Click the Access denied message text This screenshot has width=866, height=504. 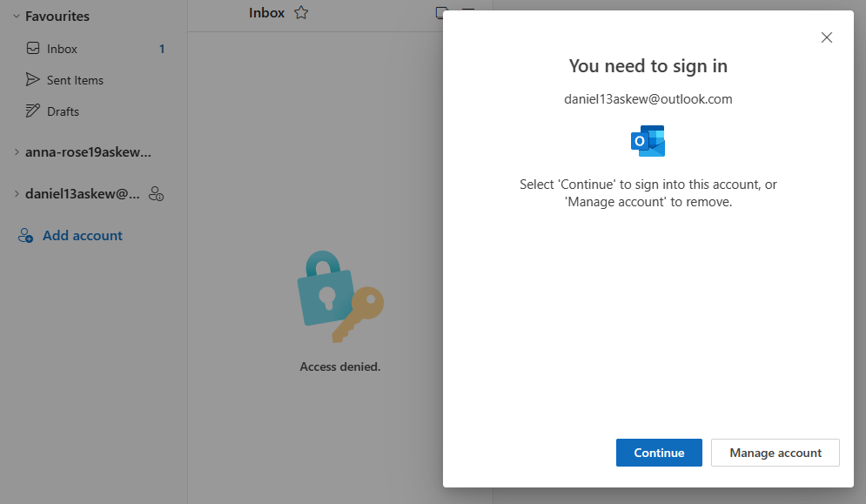340,366
